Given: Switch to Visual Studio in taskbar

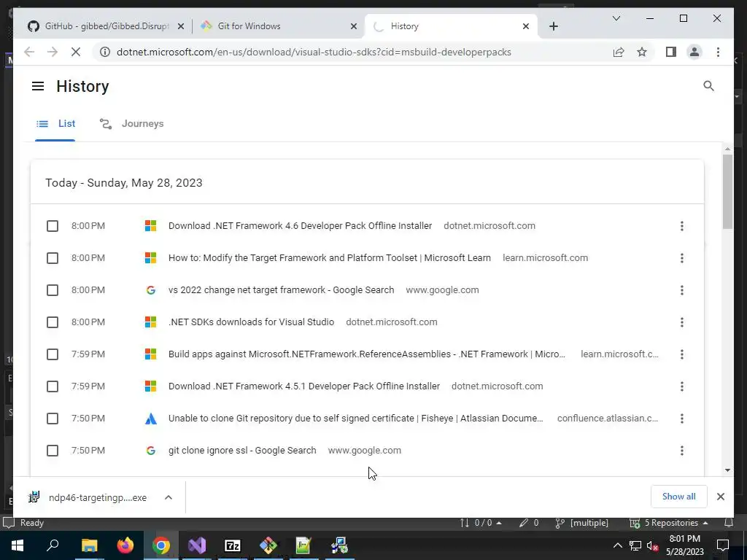Looking at the screenshot, I should click(x=196, y=545).
